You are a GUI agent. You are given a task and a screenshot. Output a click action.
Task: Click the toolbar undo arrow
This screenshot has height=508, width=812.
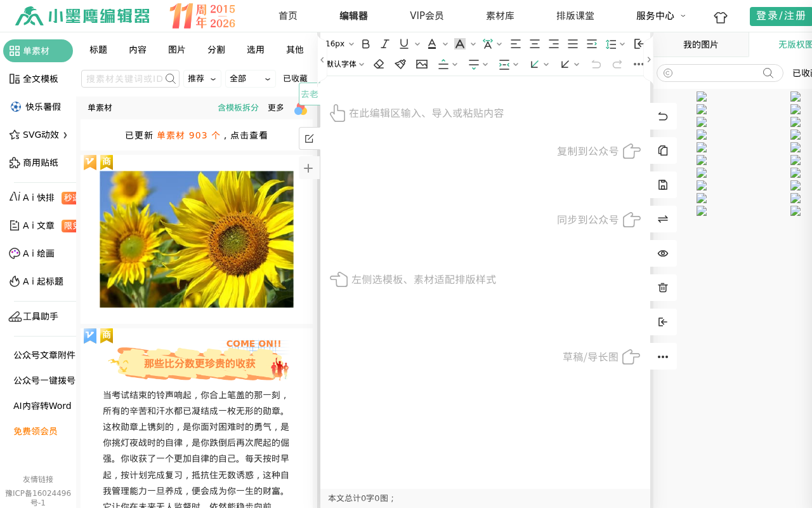(x=596, y=64)
